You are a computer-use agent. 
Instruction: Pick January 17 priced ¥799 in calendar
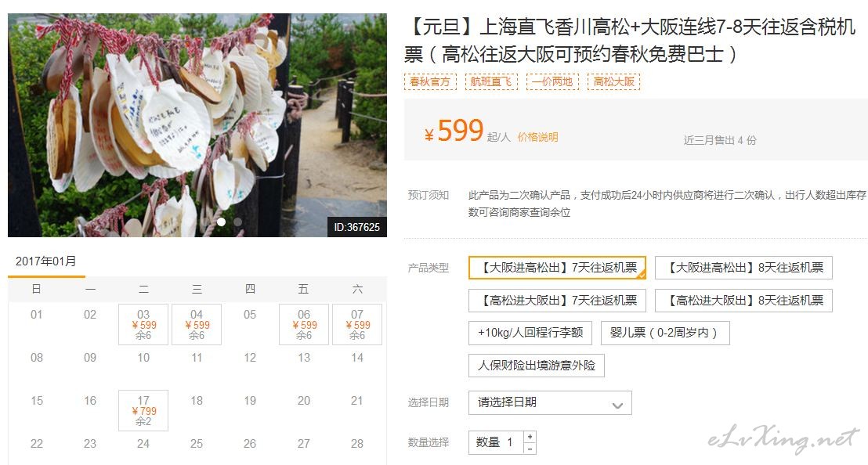click(143, 410)
